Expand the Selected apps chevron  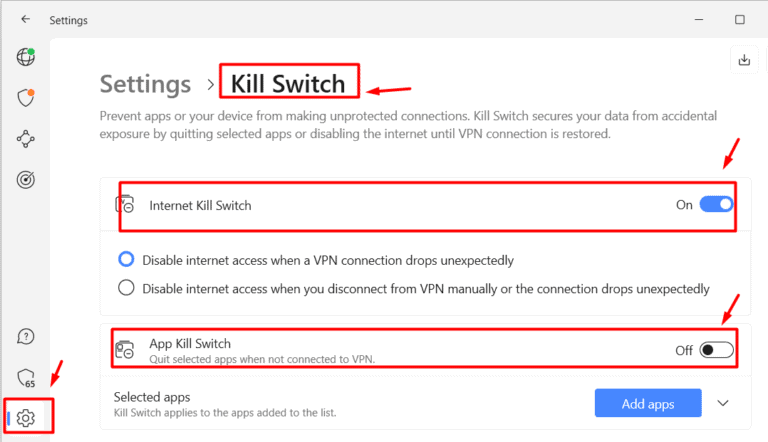pyautogui.click(x=724, y=404)
